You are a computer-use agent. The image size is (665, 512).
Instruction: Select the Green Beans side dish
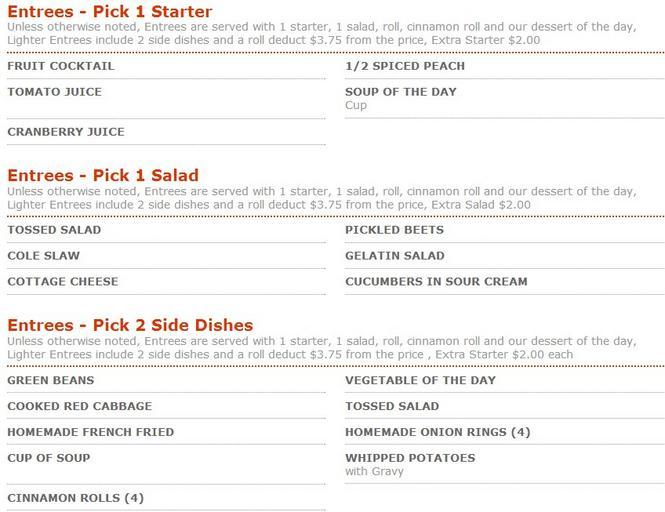51,381
